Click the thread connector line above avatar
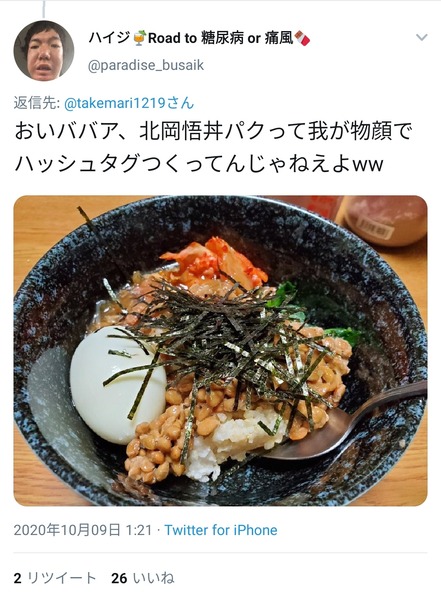This screenshot has width=441, height=600. (x=44, y=9)
